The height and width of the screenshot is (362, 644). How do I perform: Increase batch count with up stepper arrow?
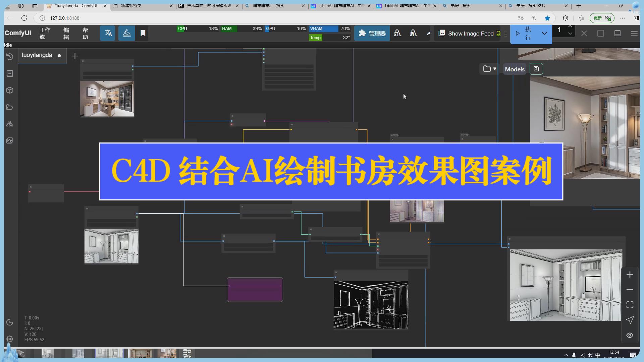[x=570, y=26]
